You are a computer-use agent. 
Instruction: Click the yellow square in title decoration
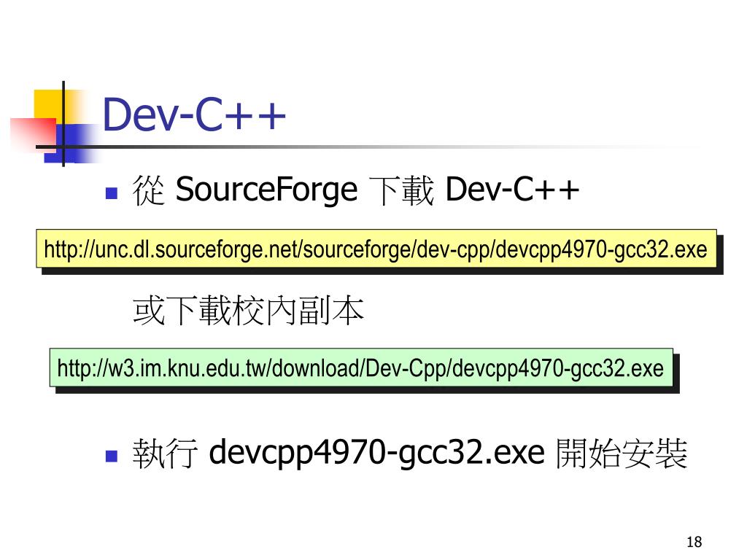(x=49, y=106)
